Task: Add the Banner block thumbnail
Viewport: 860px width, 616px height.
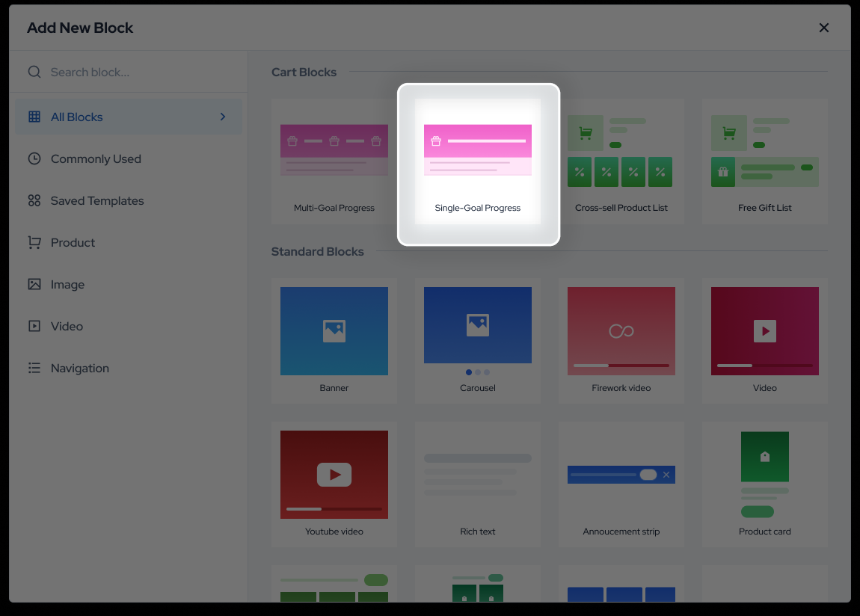Action: pyautogui.click(x=334, y=331)
